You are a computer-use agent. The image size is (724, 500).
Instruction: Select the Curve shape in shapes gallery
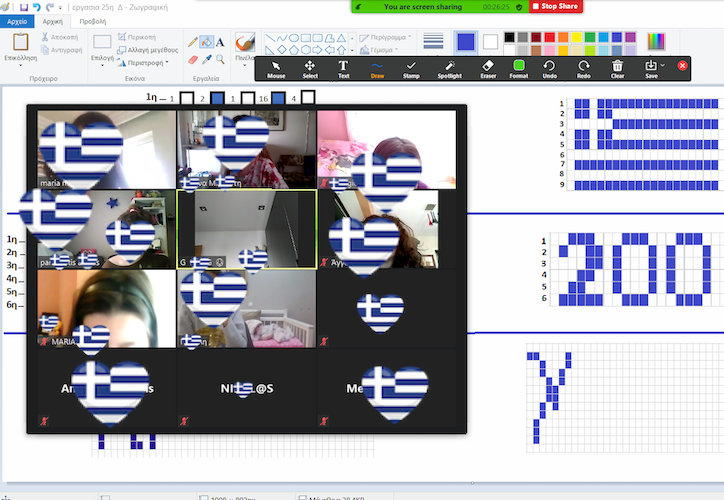(282, 38)
